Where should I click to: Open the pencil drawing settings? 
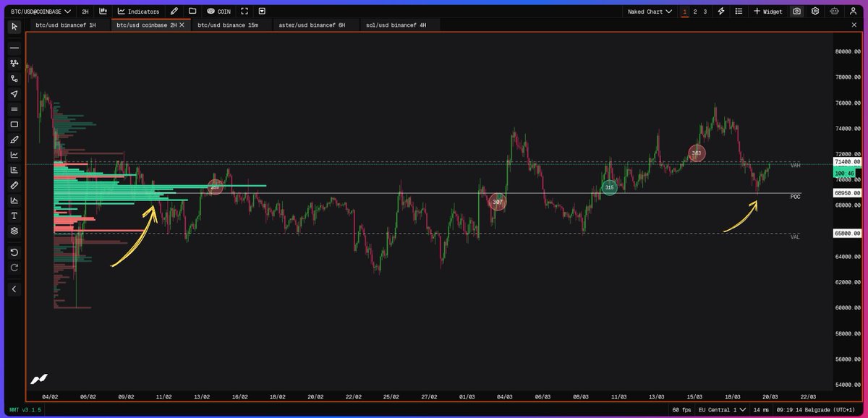174,12
